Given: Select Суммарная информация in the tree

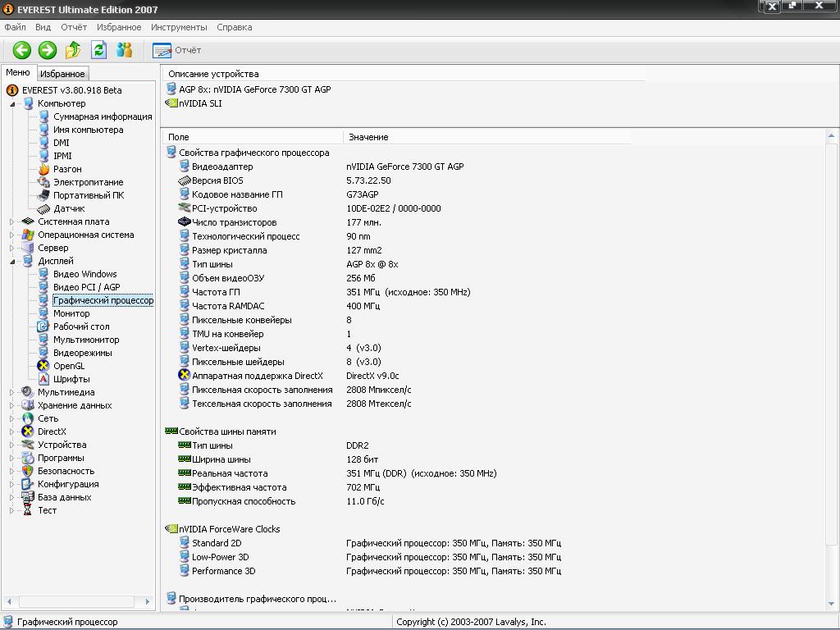Looking at the screenshot, I should pos(103,116).
